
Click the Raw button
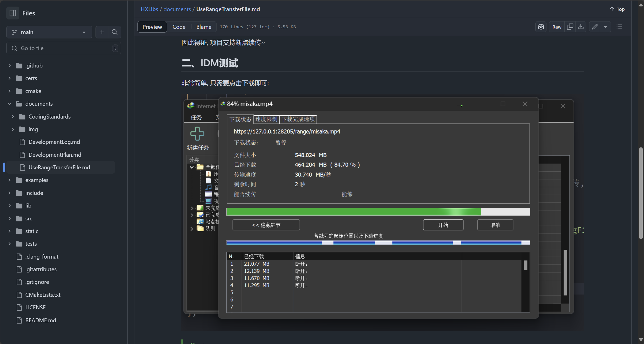pos(557,27)
